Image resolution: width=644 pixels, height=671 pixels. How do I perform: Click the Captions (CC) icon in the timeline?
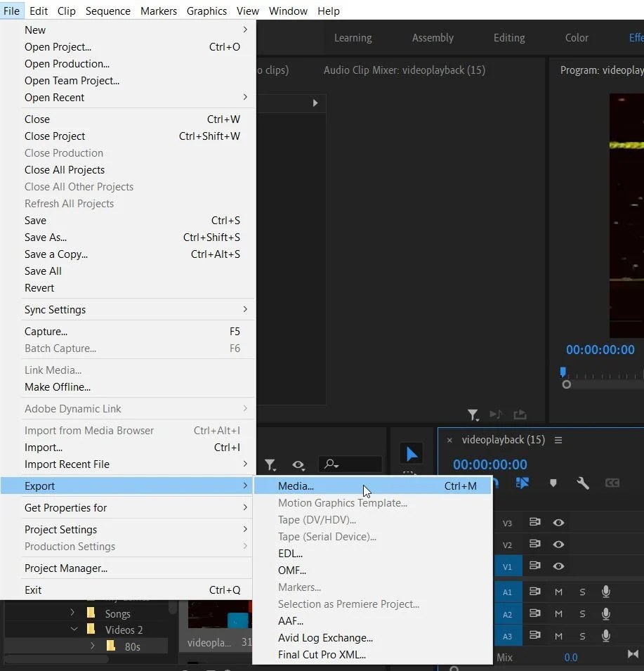click(612, 483)
